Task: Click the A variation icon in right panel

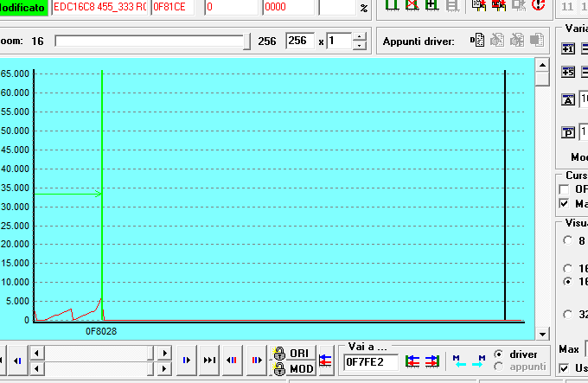Action: 568,99
